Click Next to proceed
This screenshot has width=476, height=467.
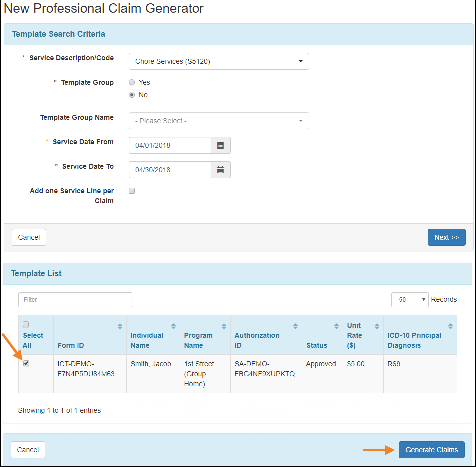pos(446,237)
